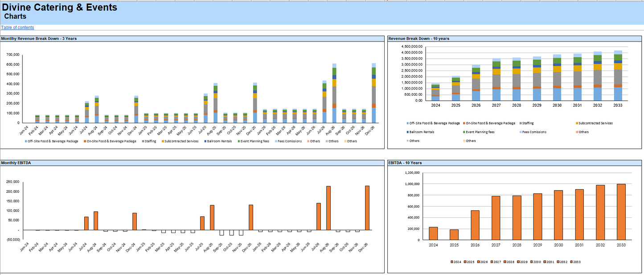
Task: Click the Monthly EBITDA chart title
Action: click(16, 163)
